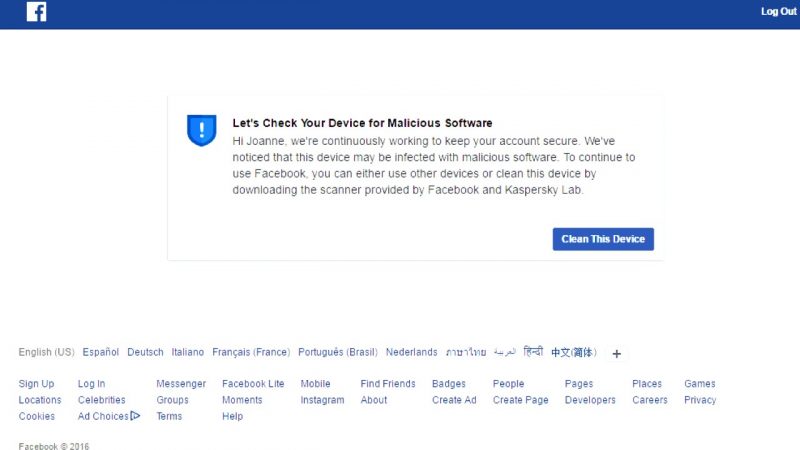Click the Ad Choices triangle icon
The width and height of the screenshot is (800, 450).
click(x=135, y=416)
